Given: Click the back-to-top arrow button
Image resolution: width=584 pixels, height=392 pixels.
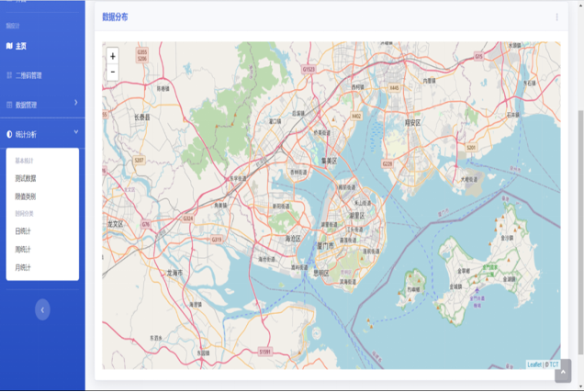Looking at the screenshot, I should (x=563, y=371).
